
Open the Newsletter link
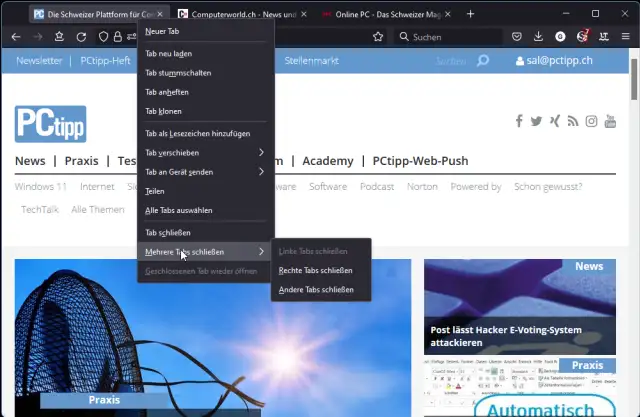pyautogui.click(x=39, y=61)
